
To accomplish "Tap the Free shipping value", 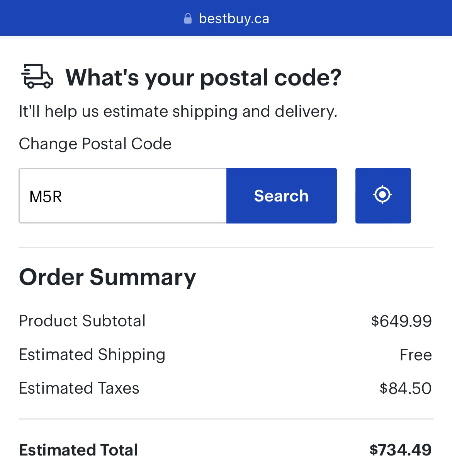I will [416, 355].
